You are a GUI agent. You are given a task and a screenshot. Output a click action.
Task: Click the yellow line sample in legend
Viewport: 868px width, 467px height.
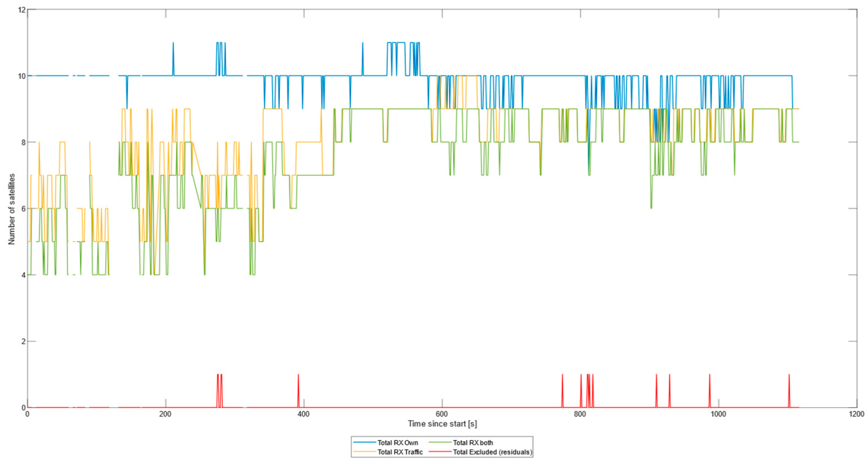pyautogui.click(x=365, y=452)
